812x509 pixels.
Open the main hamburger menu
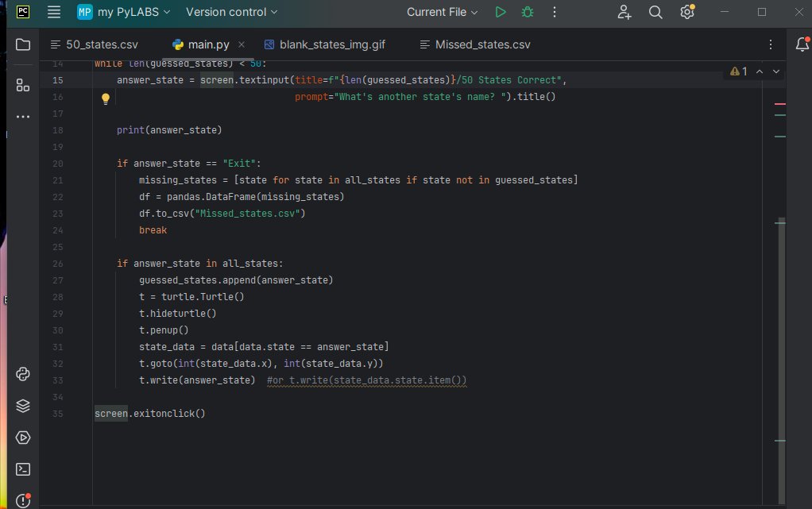tap(54, 12)
